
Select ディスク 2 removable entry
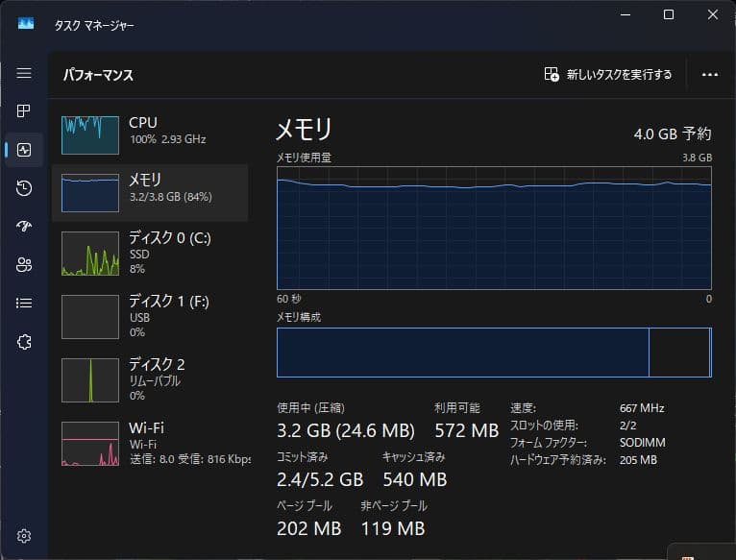[x=150, y=380]
